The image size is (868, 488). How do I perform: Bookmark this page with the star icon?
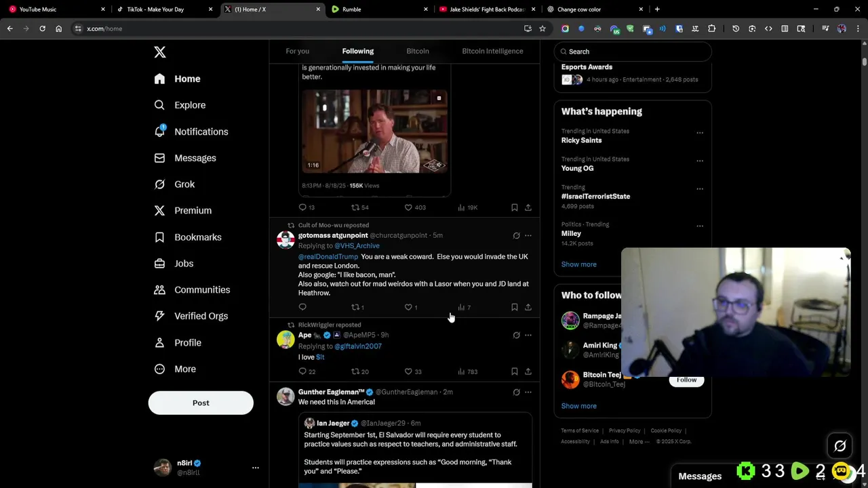tap(542, 28)
